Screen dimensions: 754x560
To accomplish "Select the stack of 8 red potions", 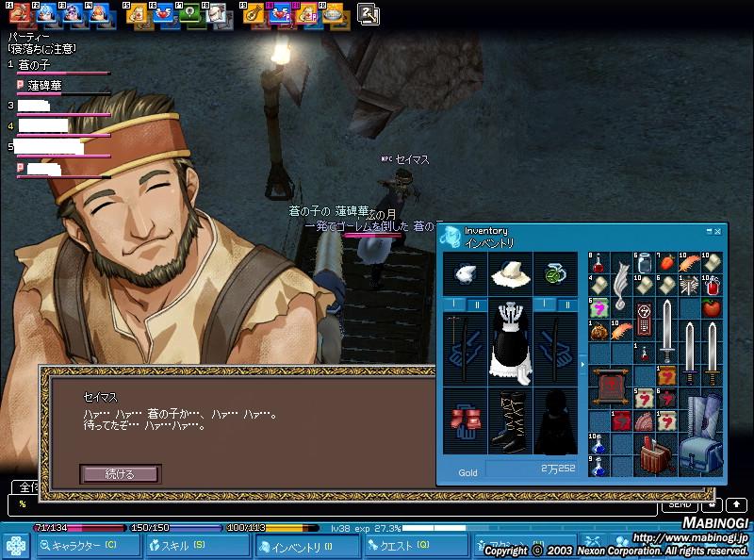I will (x=598, y=263).
